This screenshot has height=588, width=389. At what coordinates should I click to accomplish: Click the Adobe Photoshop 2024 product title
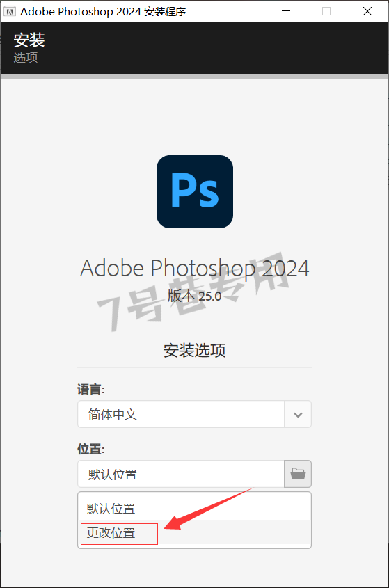click(195, 268)
